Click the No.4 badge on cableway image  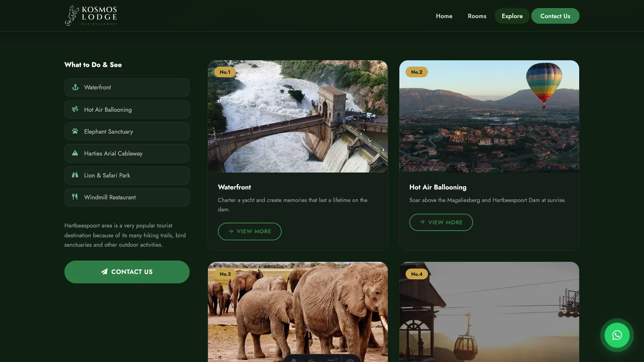(x=417, y=274)
